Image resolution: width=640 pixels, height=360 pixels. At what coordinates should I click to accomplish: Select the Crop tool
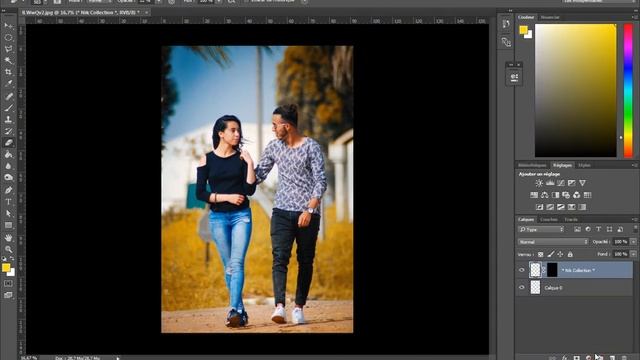[8, 72]
